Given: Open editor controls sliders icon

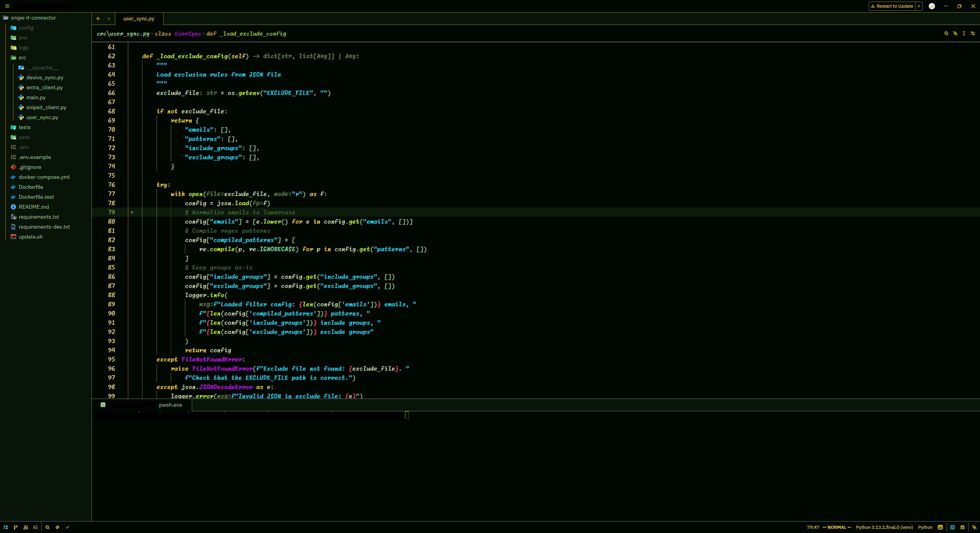Looking at the screenshot, I should tap(973, 33).
